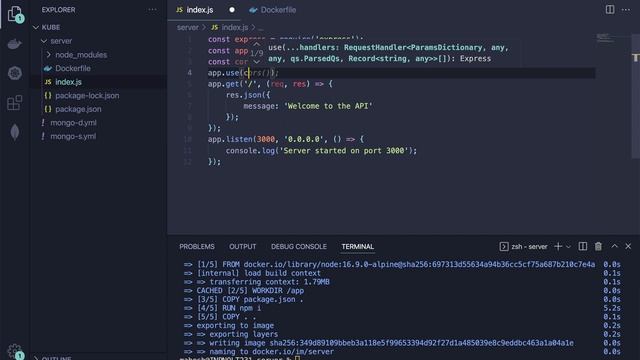Click the app.listen line in the editor

point(286,139)
